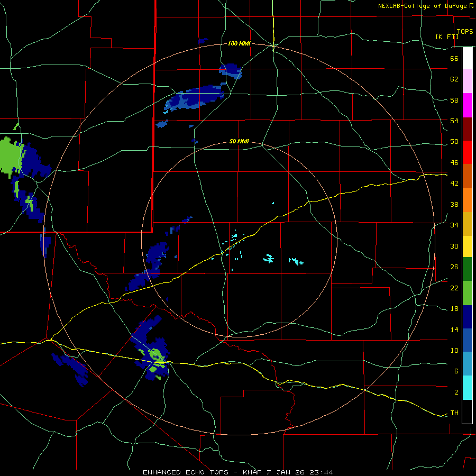This screenshot has width=476, height=476.
Task: Click legend value 30
Action: (454, 246)
